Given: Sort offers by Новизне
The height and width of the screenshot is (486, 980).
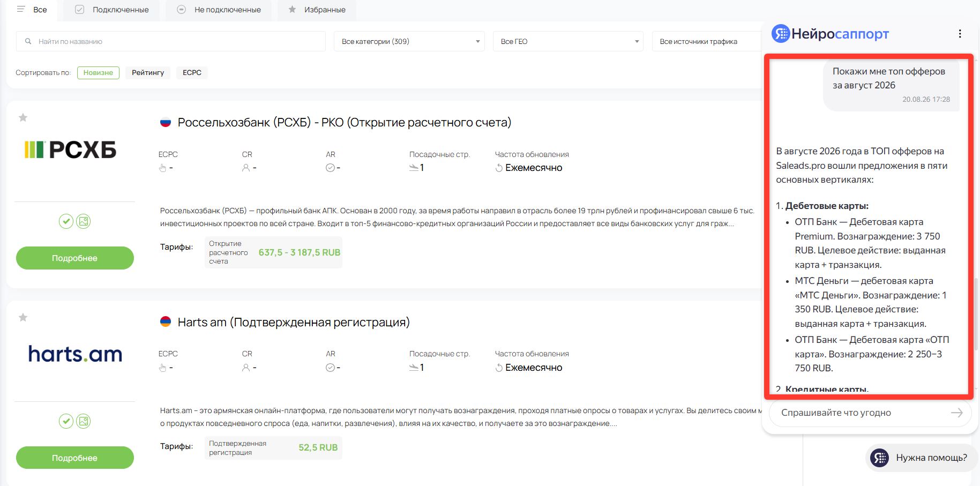Looking at the screenshot, I should click(98, 72).
